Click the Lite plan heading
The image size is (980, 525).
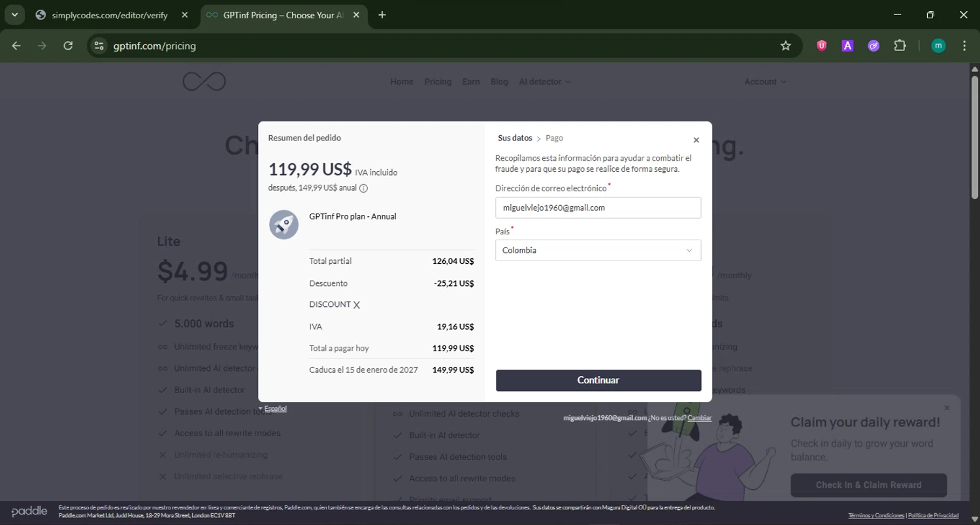point(169,241)
